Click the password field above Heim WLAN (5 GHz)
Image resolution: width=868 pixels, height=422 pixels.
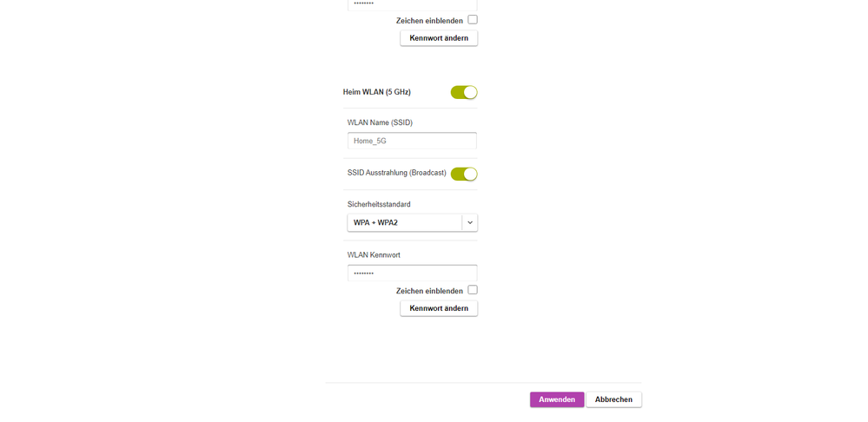(412, 4)
